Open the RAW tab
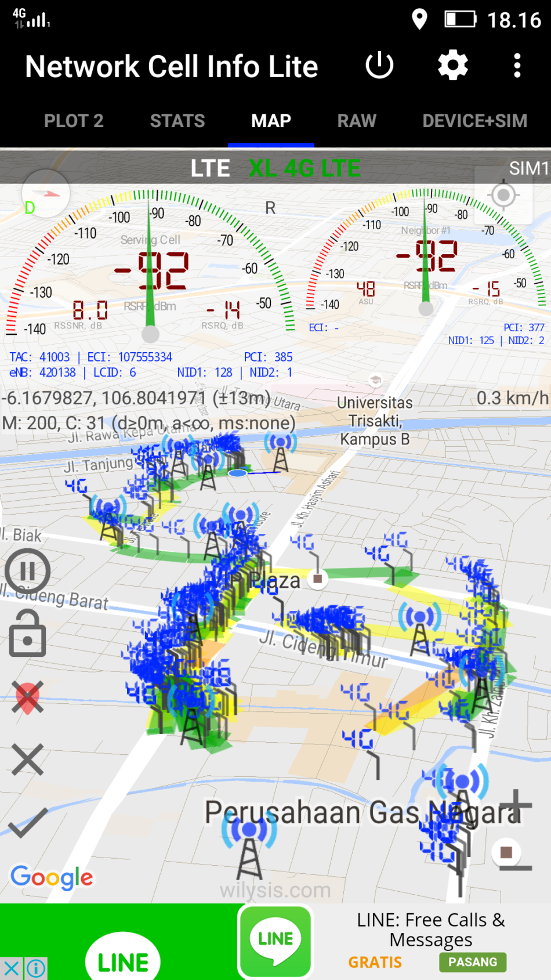 357,121
